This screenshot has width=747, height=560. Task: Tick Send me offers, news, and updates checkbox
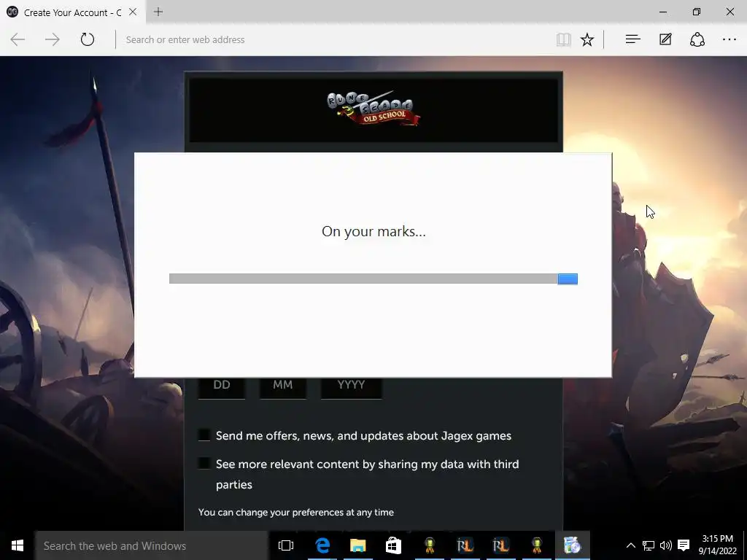204,435
